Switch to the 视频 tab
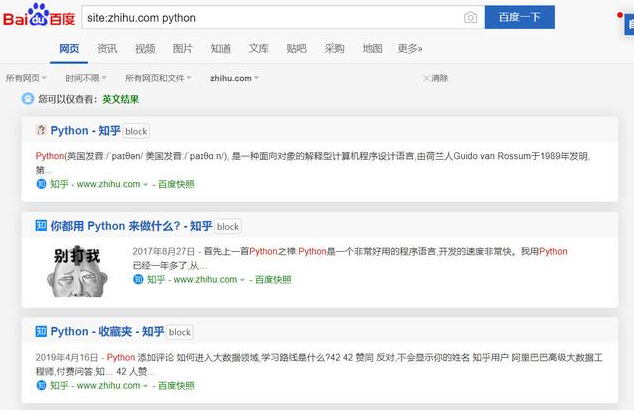The height and width of the screenshot is (410, 634). [145, 49]
